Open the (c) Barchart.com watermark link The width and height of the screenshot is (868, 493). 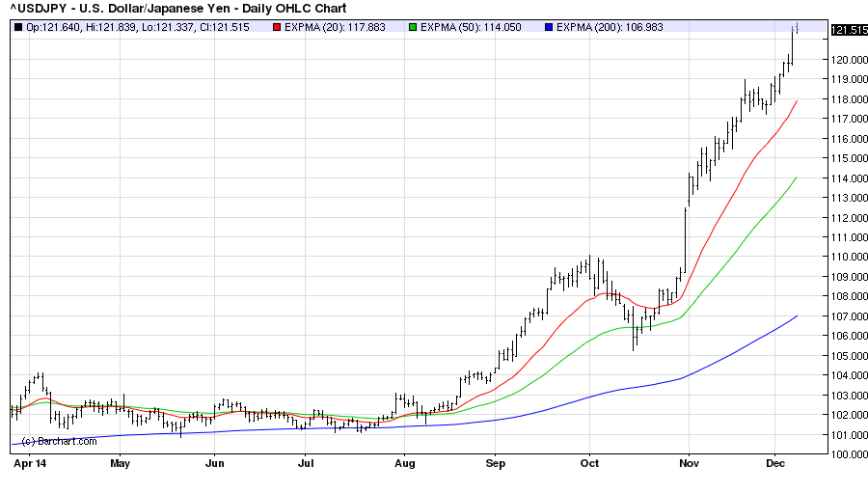60,441
